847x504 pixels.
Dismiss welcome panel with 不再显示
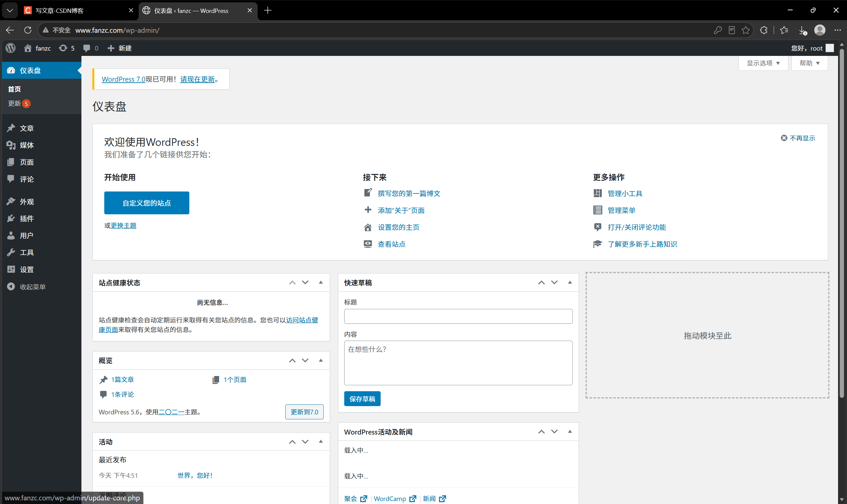[x=798, y=138]
